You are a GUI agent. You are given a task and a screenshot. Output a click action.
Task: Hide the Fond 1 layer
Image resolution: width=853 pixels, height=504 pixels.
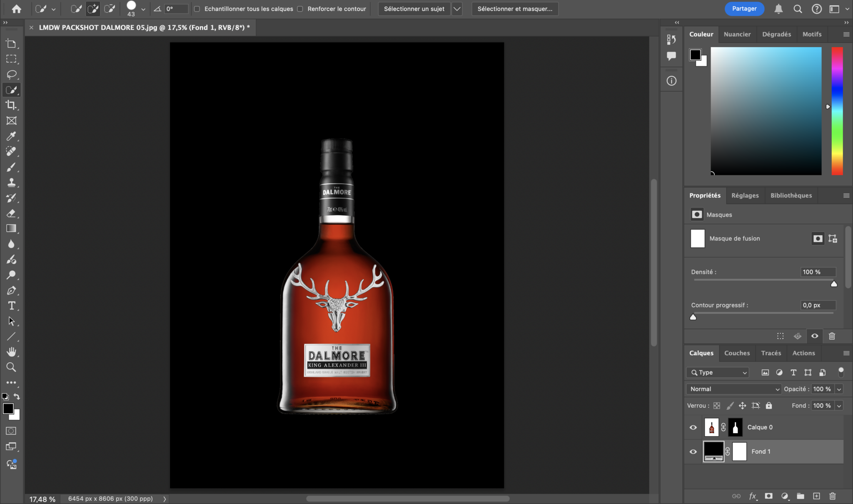coord(693,452)
